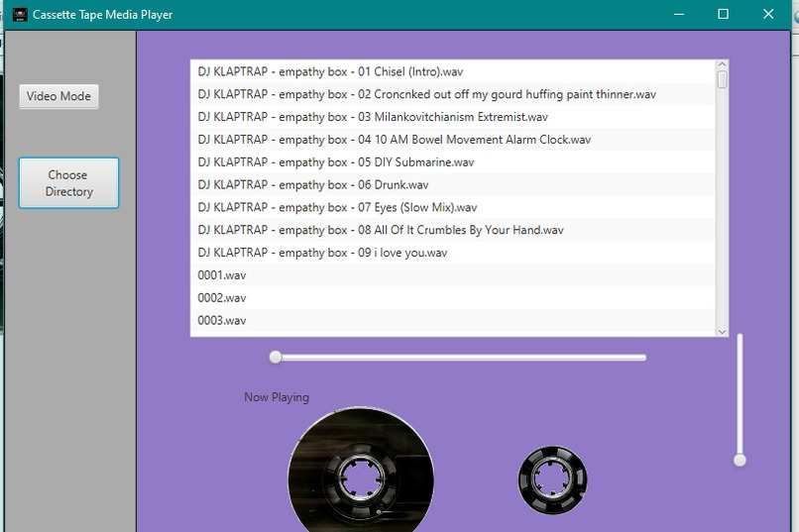
Task: Select track 05 DIY Submarine.wav
Action: [452, 161]
